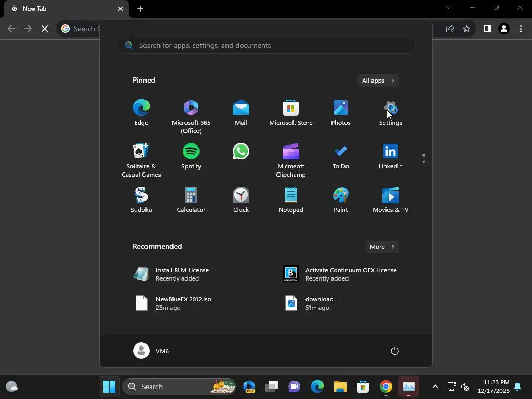The image size is (532, 399).
Task: Open Microsoft Edge from the taskbar
Action: [x=317, y=387]
